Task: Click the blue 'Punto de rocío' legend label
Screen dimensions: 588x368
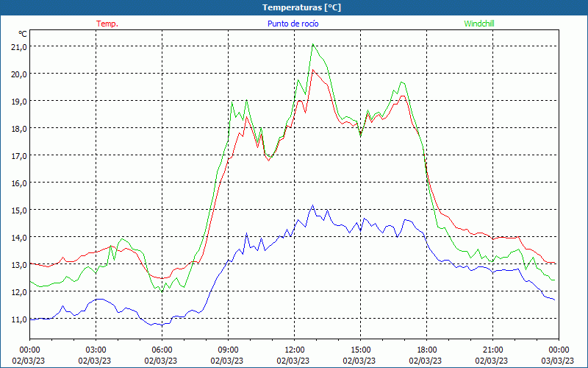Action: coord(293,24)
